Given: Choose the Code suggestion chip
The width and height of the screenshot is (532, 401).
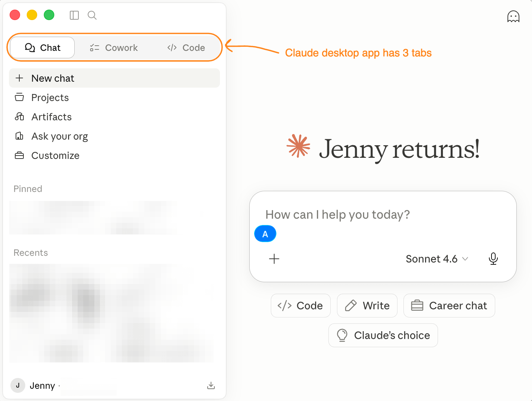Looking at the screenshot, I should coord(301,306).
